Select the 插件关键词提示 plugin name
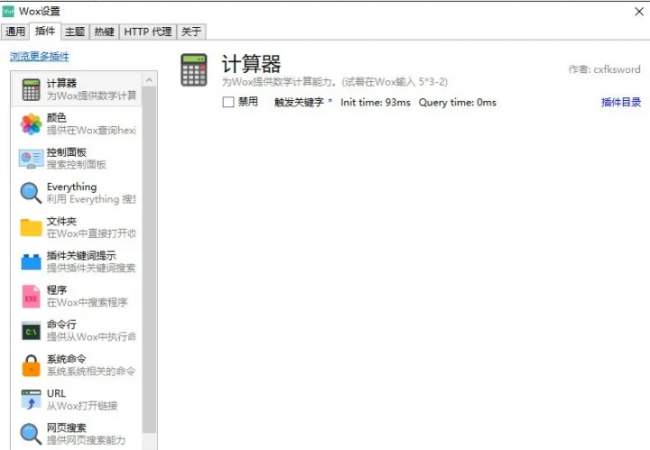Viewport: 650px width, 450px height. [81, 256]
